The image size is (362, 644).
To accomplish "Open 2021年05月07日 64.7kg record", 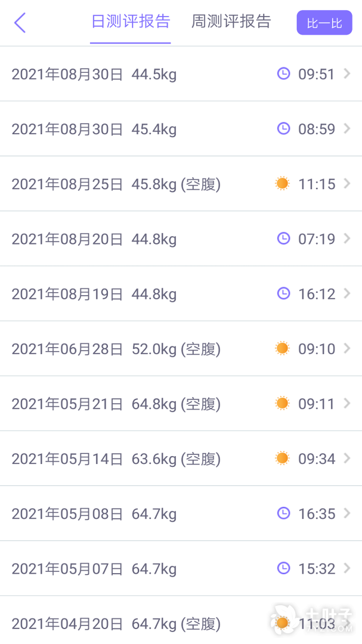I will (181, 568).
